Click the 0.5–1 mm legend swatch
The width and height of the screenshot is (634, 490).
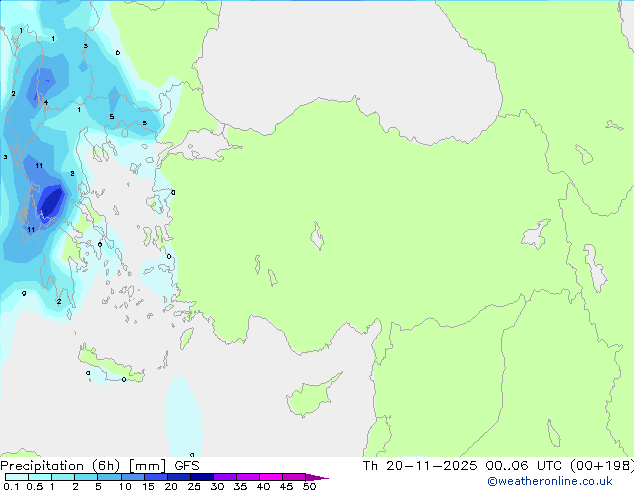pos(40,477)
